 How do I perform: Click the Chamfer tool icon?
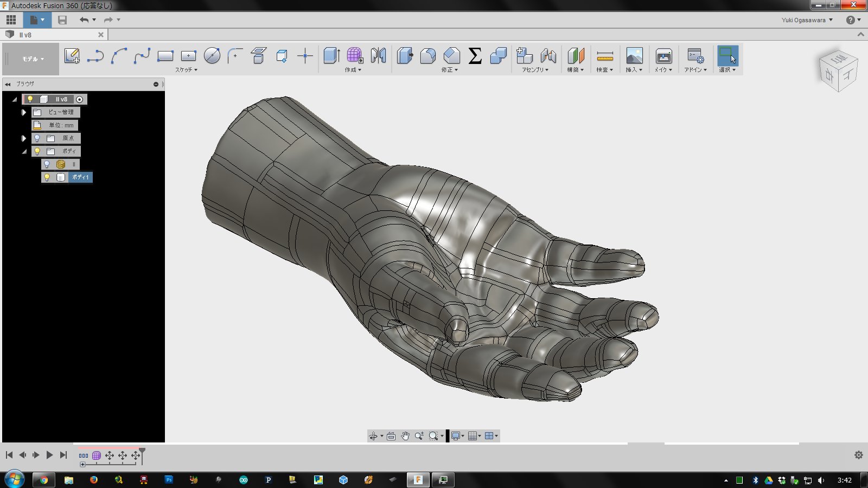[451, 55]
